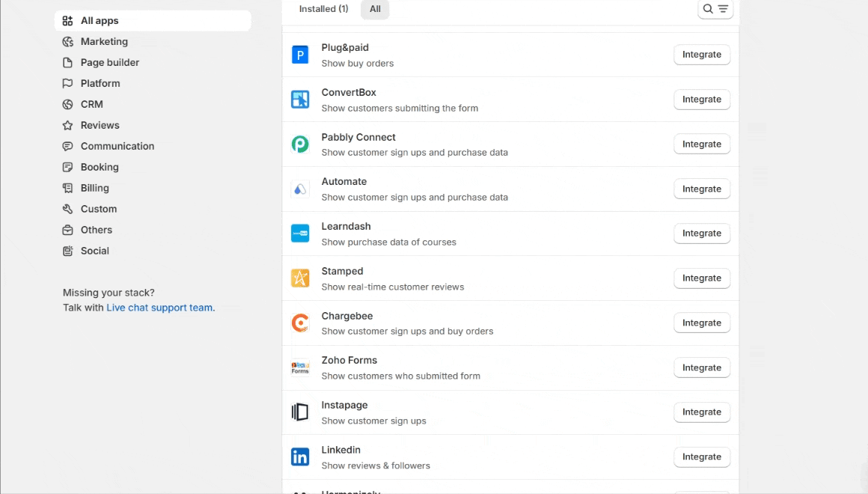Integrate the ConvertBox app
Viewport: 868px width, 494px height.
point(701,99)
